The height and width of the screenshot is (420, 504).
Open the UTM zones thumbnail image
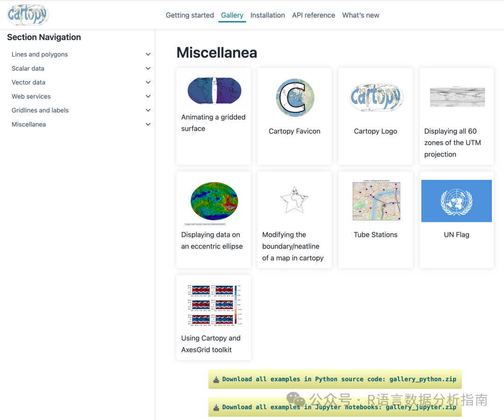point(457,96)
